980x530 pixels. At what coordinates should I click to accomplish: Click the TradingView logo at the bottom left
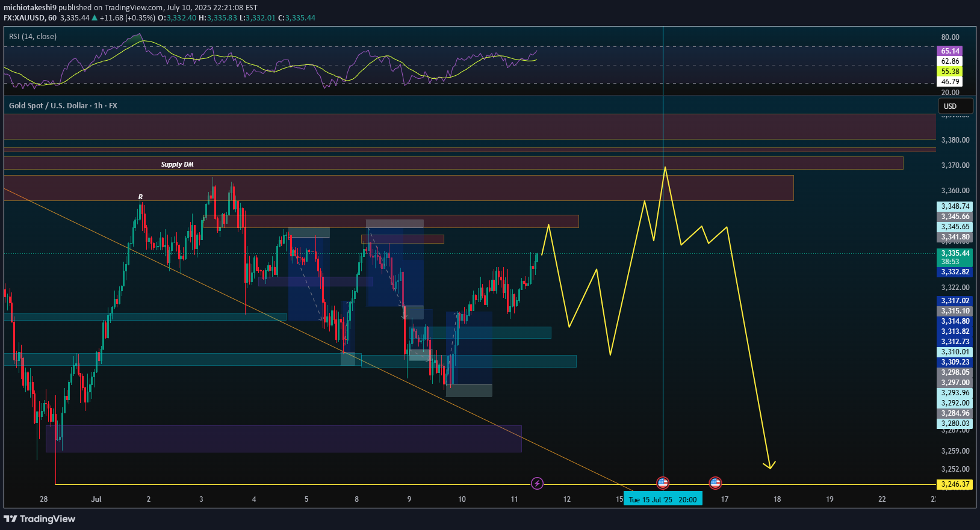40,519
